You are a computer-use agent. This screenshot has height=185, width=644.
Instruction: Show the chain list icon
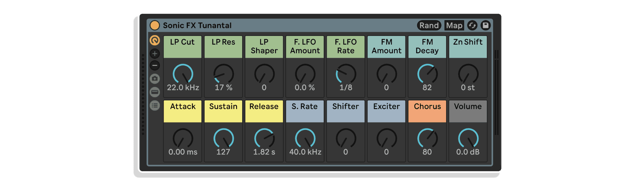[x=155, y=105]
